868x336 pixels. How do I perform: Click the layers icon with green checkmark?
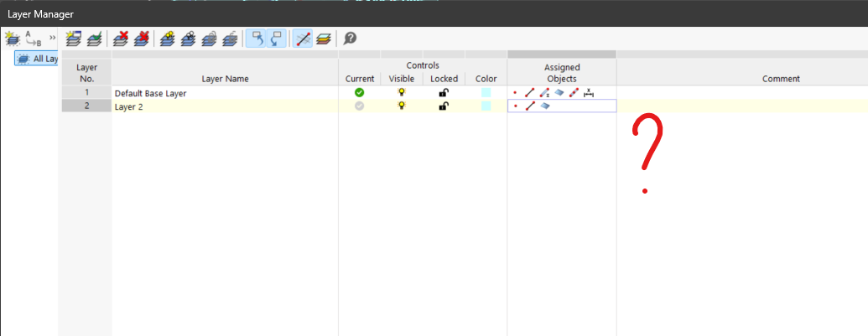pos(95,39)
